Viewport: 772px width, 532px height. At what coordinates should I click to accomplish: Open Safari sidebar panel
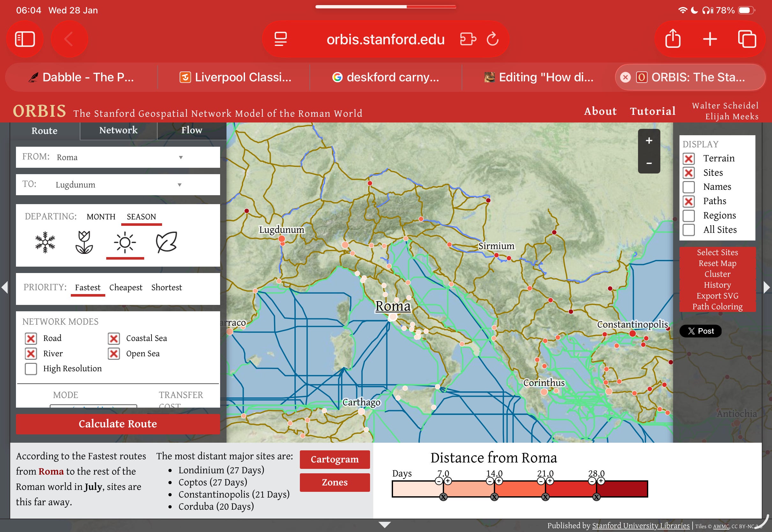tap(25, 39)
